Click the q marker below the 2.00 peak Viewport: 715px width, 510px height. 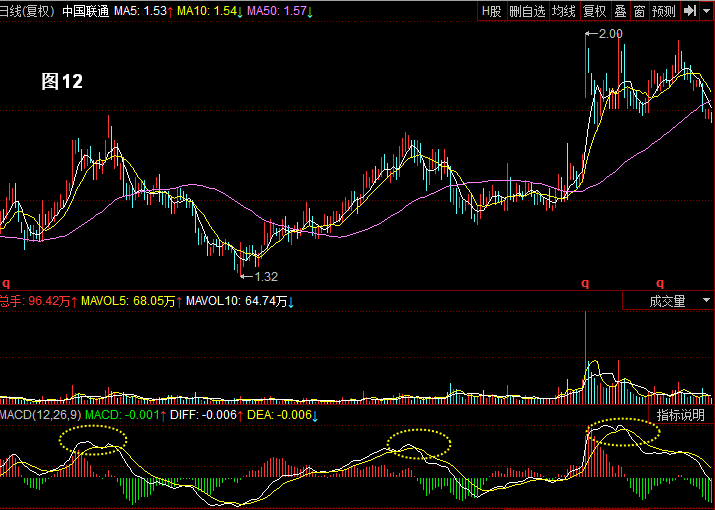[x=585, y=283]
